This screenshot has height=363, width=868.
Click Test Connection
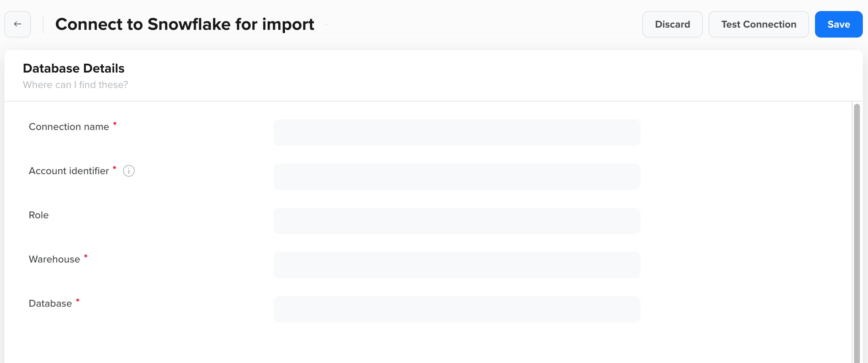pos(759,24)
